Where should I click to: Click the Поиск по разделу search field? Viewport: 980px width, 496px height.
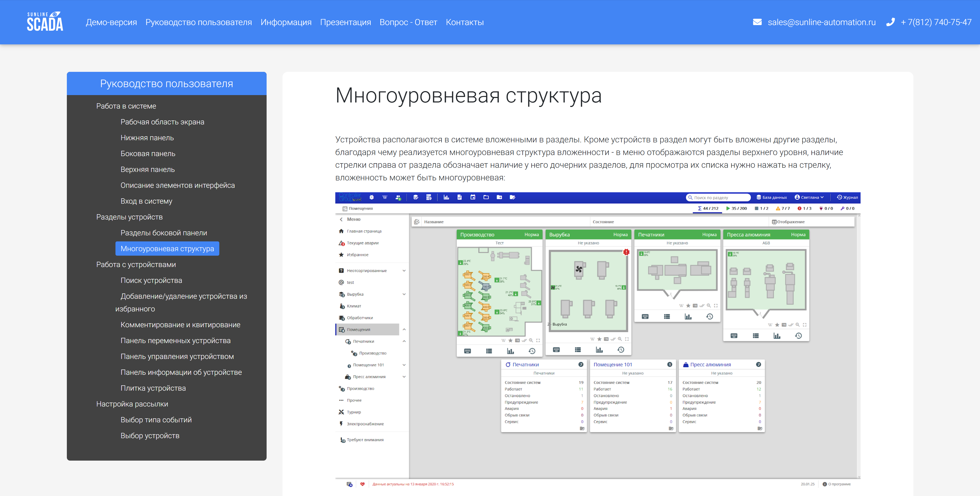click(719, 197)
